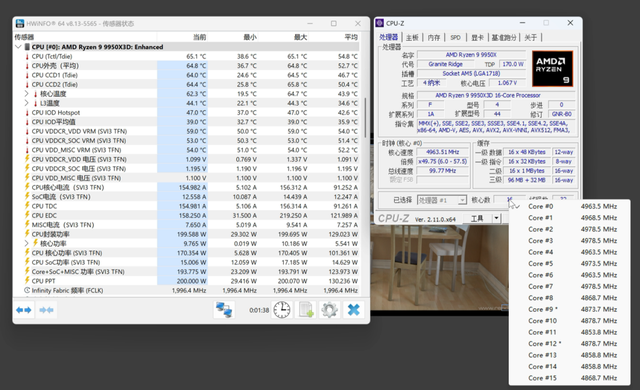Click lightning icon of CPU TDC row
The height and width of the screenshot is (390, 640).
pos(27,206)
